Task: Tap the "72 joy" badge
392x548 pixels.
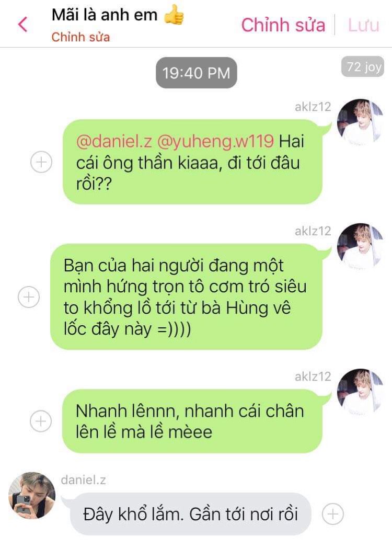Action: click(x=363, y=67)
